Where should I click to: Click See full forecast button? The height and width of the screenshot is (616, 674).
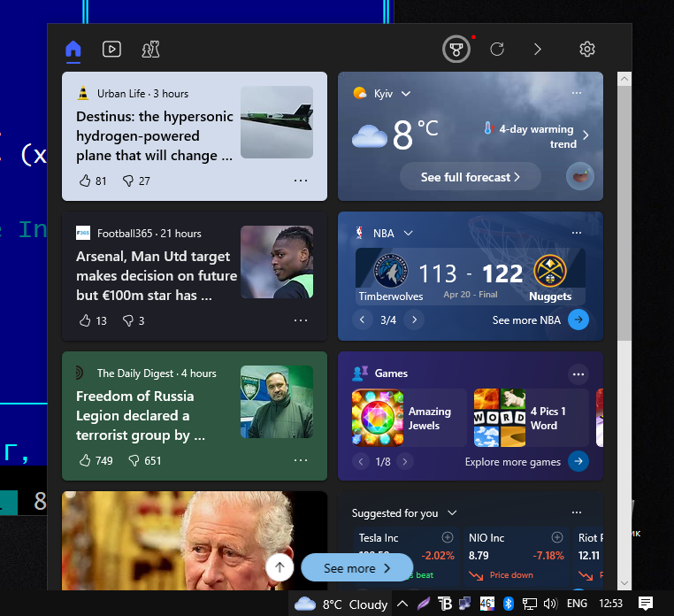click(470, 177)
